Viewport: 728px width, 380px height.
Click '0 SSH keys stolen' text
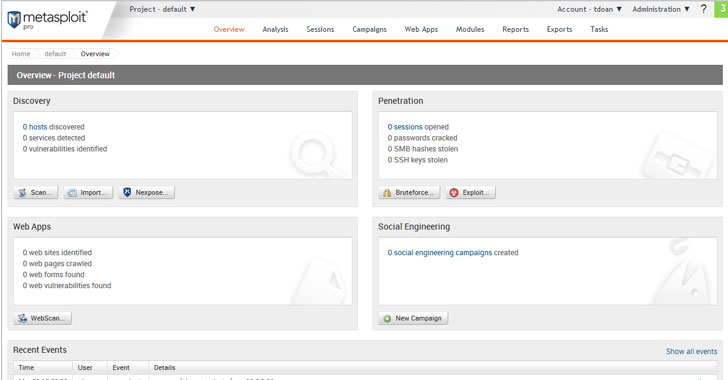coord(418,160)
